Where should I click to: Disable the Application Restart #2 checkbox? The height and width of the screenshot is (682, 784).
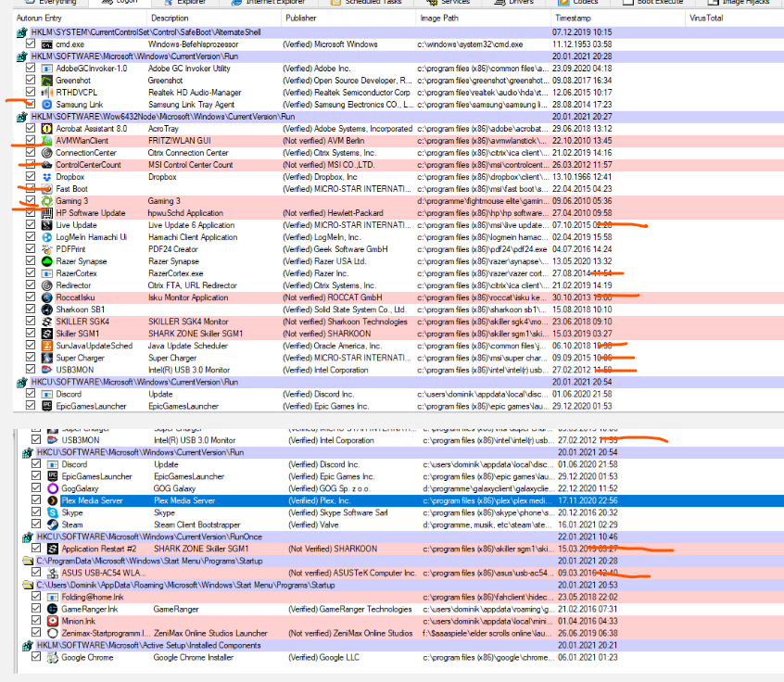tap(36, 548)
